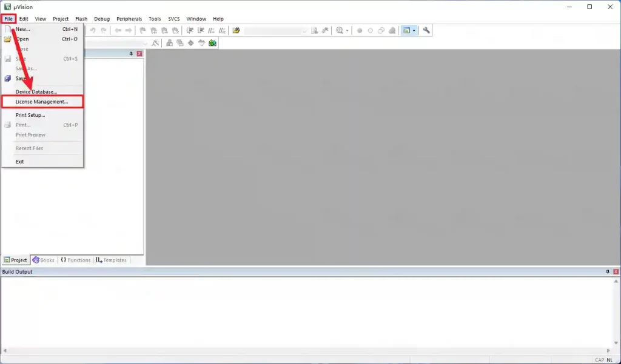Click the Uncomment Selection icon
Viewport: 621px width, 364px height.
222,30
